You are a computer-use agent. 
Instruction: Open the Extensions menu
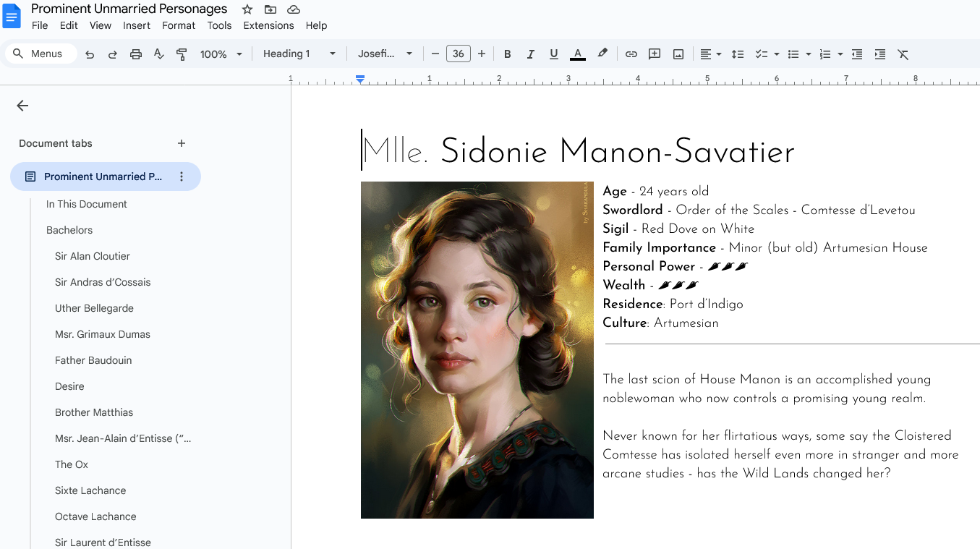pyautogui.click(x=268, y=25)
